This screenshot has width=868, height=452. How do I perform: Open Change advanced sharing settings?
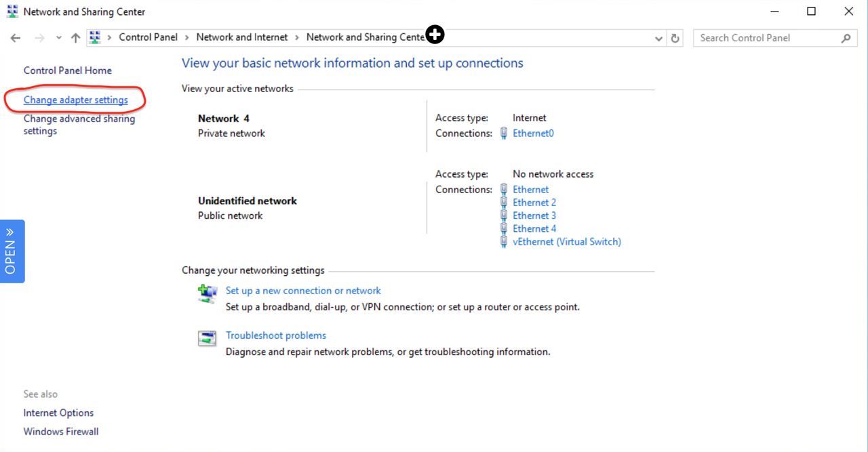click(79, 124)
